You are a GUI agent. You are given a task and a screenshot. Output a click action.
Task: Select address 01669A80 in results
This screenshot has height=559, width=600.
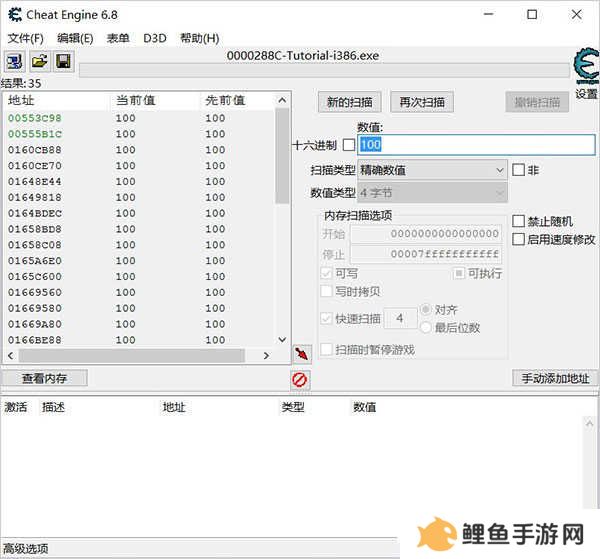(34, 324)
